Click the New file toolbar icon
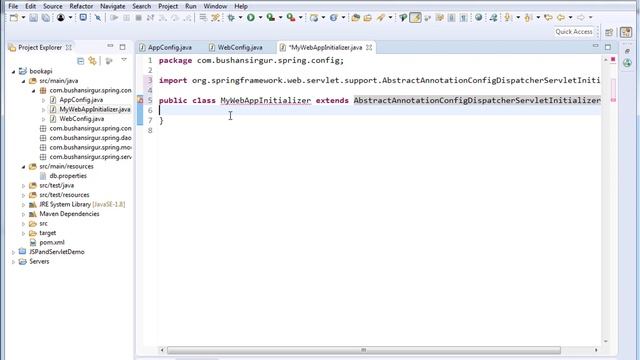The image size is (640, 360). tap(14, 18)
